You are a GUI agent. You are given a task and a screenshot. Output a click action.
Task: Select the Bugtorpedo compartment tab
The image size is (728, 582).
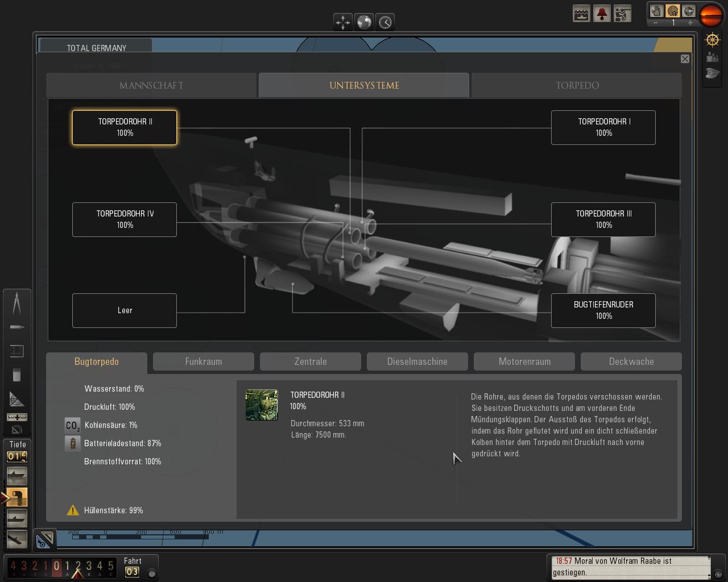[97, 362]
